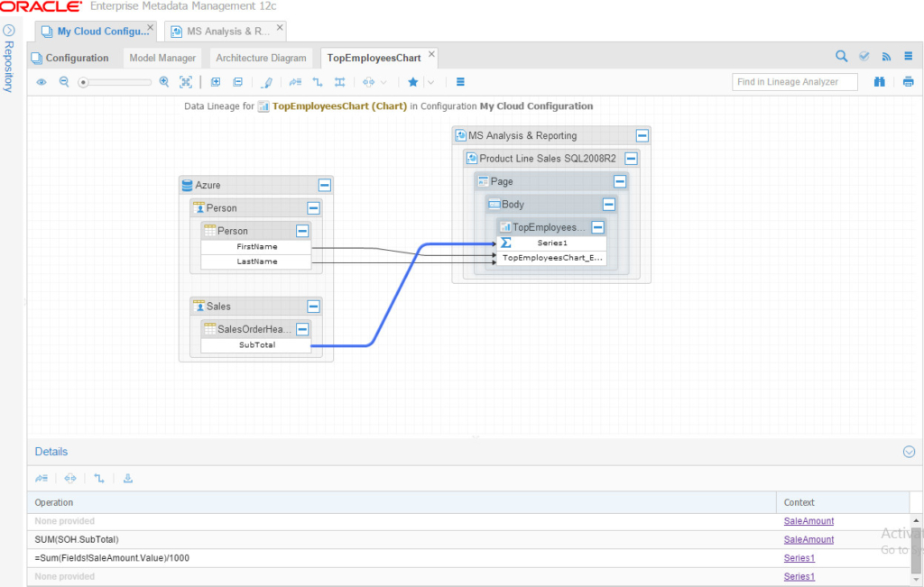This screenshot has width=924, height=587.
Task: Click the printer icon
Action: pos(908,82)
